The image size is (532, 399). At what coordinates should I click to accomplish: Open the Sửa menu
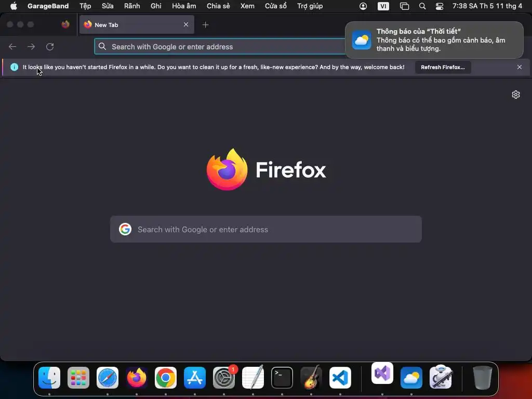point(108,6)
